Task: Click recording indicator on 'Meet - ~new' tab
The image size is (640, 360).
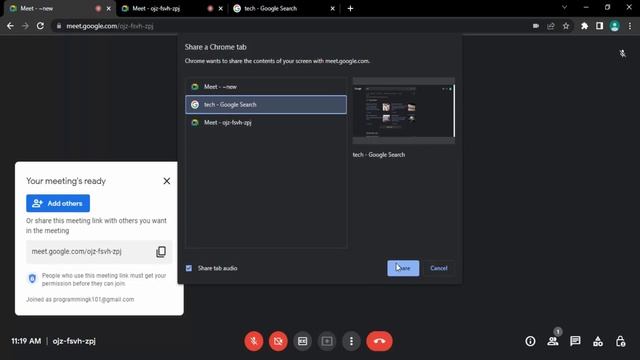Action: click(98, 8)
